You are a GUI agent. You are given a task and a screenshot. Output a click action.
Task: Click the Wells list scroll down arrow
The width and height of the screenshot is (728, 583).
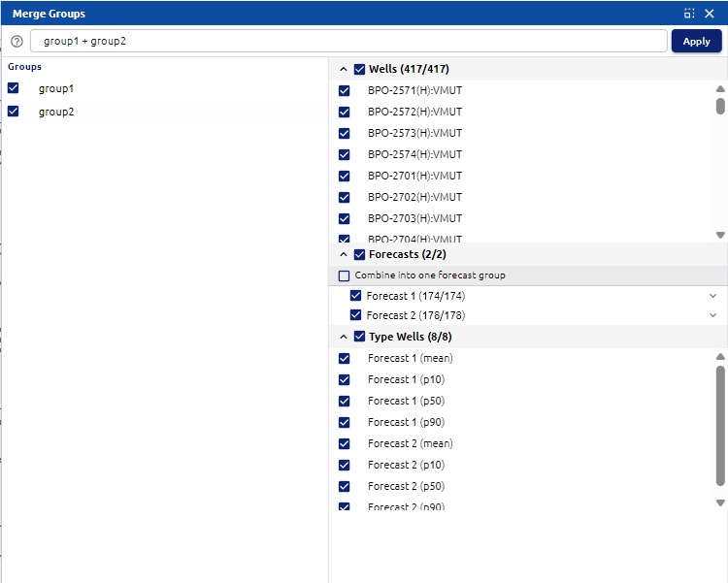[x=720, y=235]
